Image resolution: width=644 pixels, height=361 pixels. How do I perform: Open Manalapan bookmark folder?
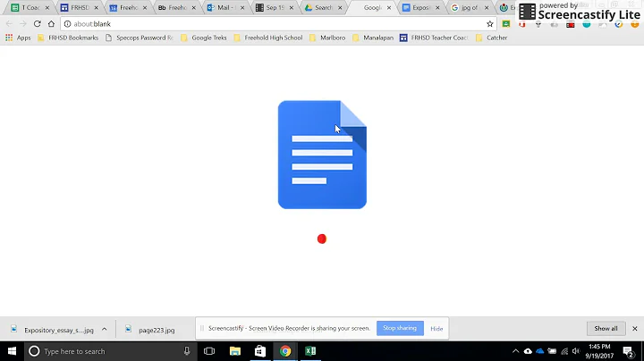(x=373, y=38)
